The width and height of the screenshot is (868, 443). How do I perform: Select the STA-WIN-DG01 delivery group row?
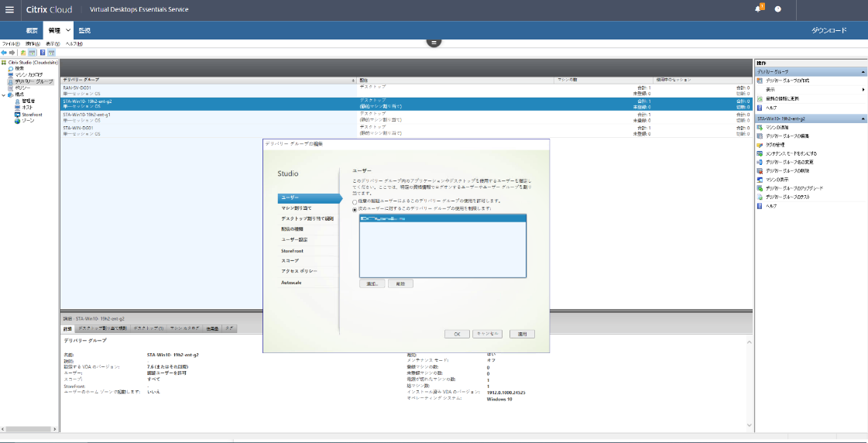[407, 131]
